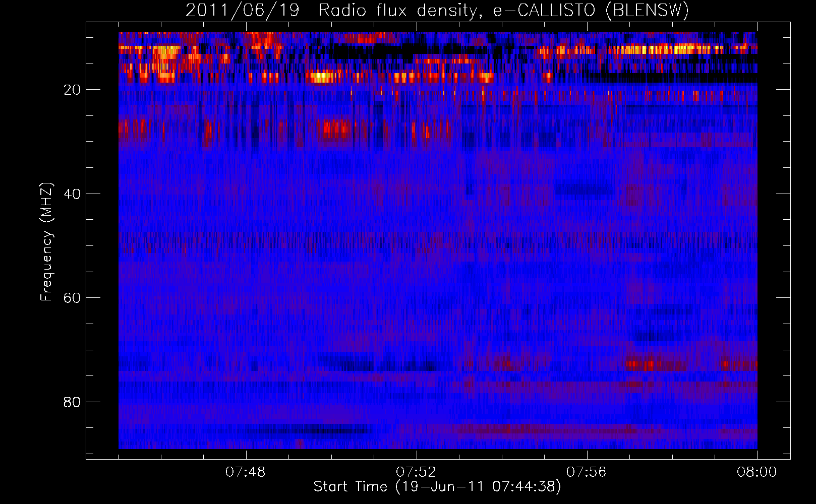
Task: Click the 08:00 time tick label
Action: coord(757,472)
